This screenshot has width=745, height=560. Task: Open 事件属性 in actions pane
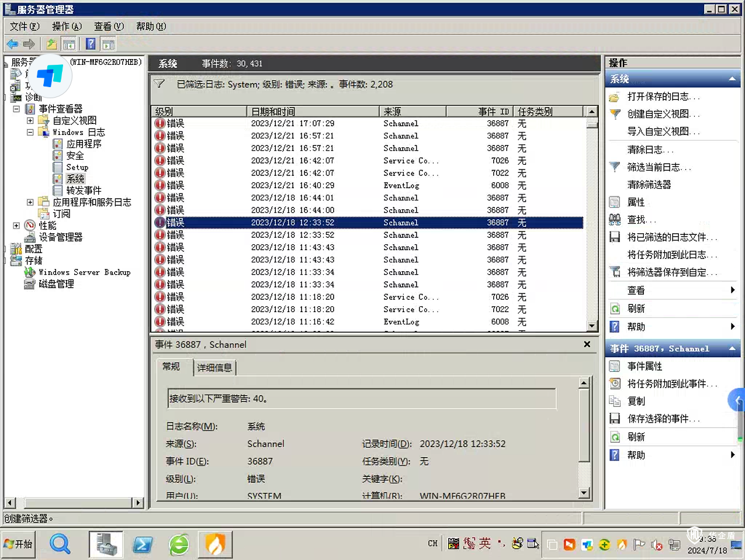click(644, 367)
